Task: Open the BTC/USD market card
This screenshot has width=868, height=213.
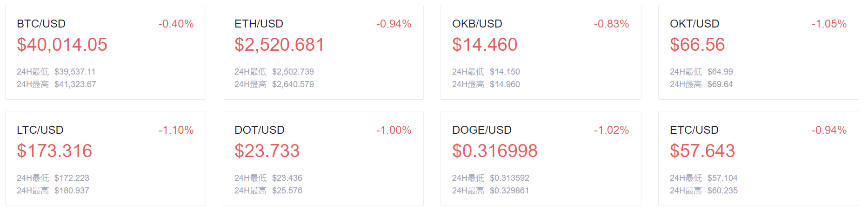Action: (106, 52)
